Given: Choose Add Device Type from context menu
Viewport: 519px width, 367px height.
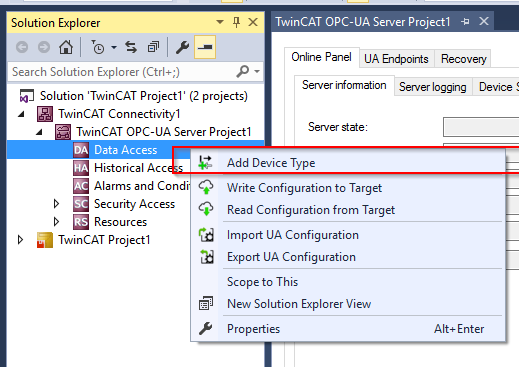Looking at the screenshot, I should pyautogui.click(x=348, y=163).
